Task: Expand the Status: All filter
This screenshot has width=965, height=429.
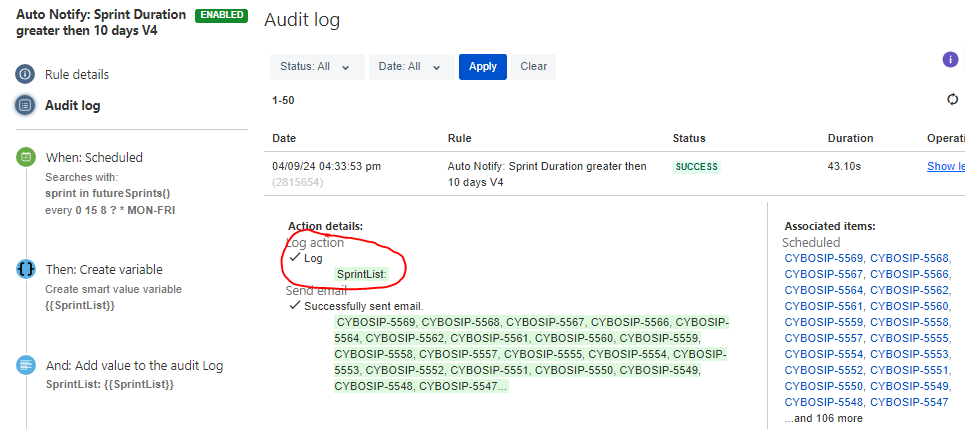Action: [317, 67]
